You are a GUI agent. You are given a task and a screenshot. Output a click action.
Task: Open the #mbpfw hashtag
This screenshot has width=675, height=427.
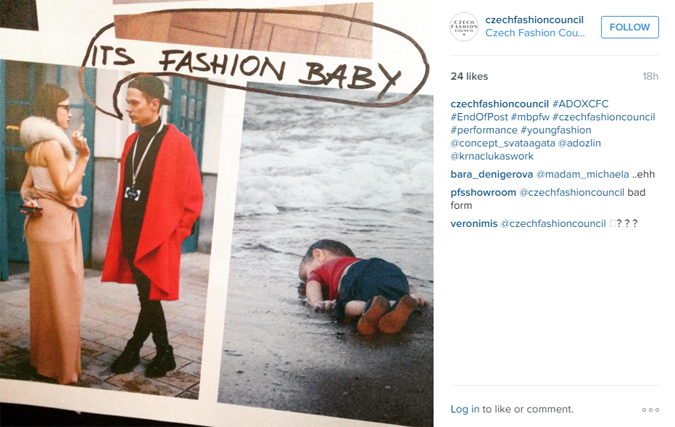tap(530, 117)
